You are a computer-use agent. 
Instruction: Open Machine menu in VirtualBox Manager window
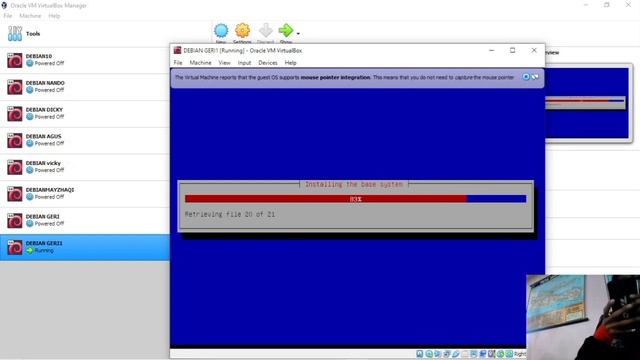point(30,16)
